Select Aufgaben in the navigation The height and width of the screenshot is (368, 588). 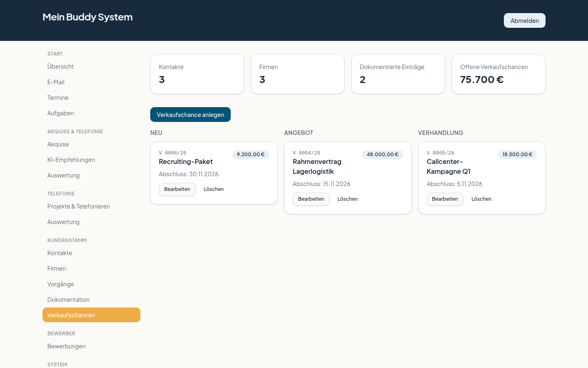pos(91,113)
